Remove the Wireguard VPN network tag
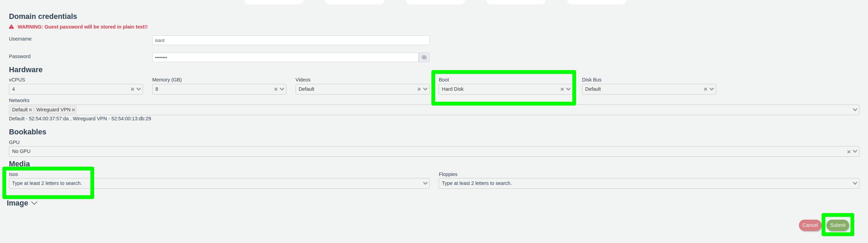The width and height of the screenshot is (868, 243). point(73,110)
